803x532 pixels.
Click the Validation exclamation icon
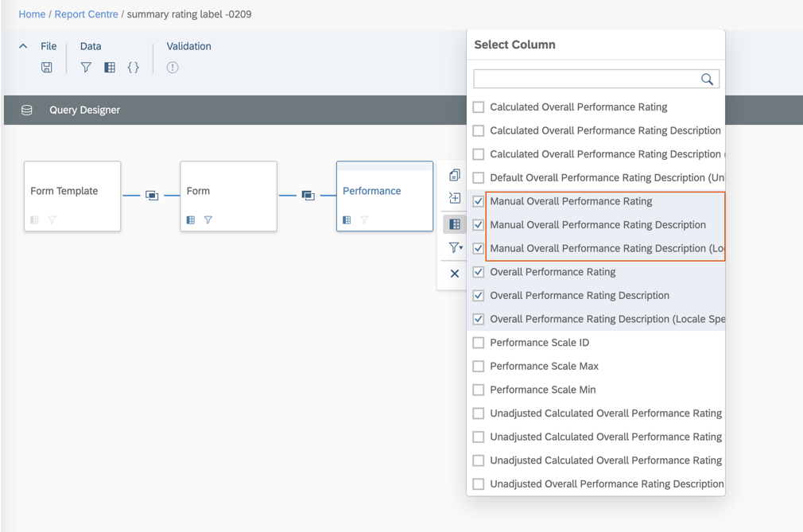tap(173, 68)
